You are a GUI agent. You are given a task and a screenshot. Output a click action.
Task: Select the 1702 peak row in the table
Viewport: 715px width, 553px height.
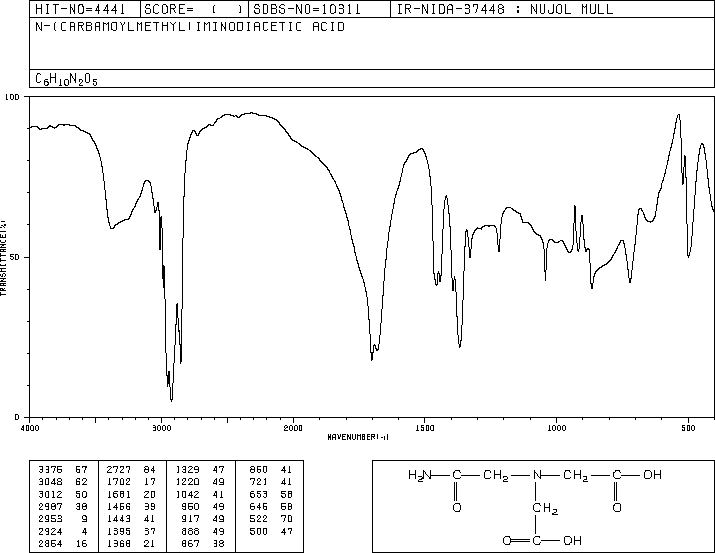[131, 482]
